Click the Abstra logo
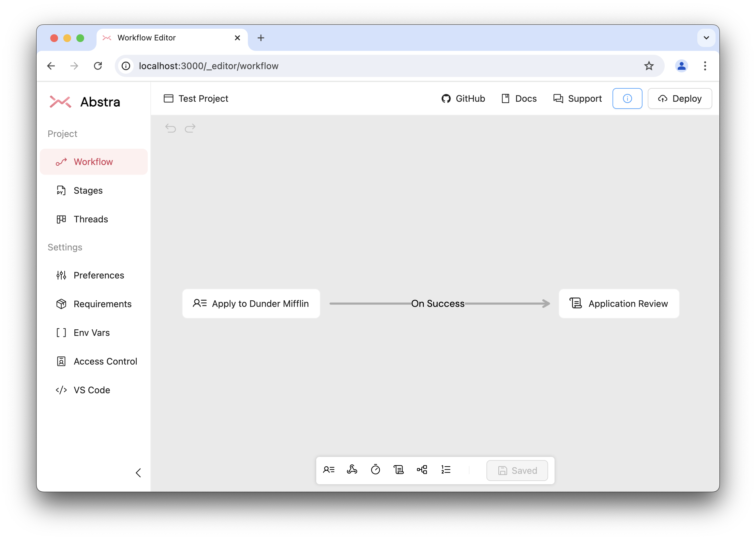Screen dimensions: 756x540 [84, 102]
